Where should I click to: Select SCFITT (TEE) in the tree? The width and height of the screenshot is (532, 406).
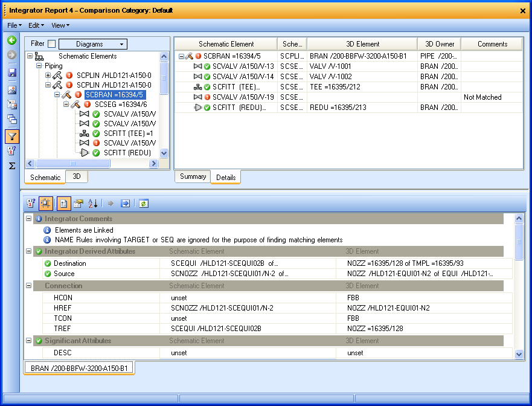pos(128,134)
